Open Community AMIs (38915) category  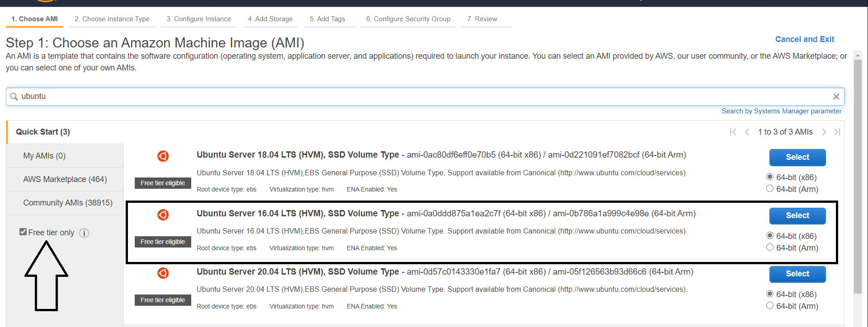pyautogui.click(x=65, y=203)
